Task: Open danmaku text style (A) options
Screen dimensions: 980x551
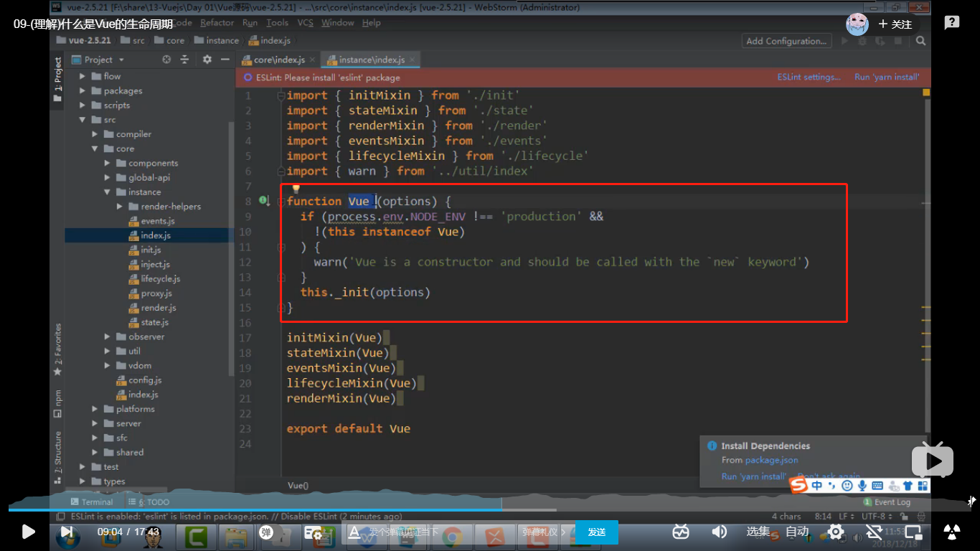Action: 353,532
